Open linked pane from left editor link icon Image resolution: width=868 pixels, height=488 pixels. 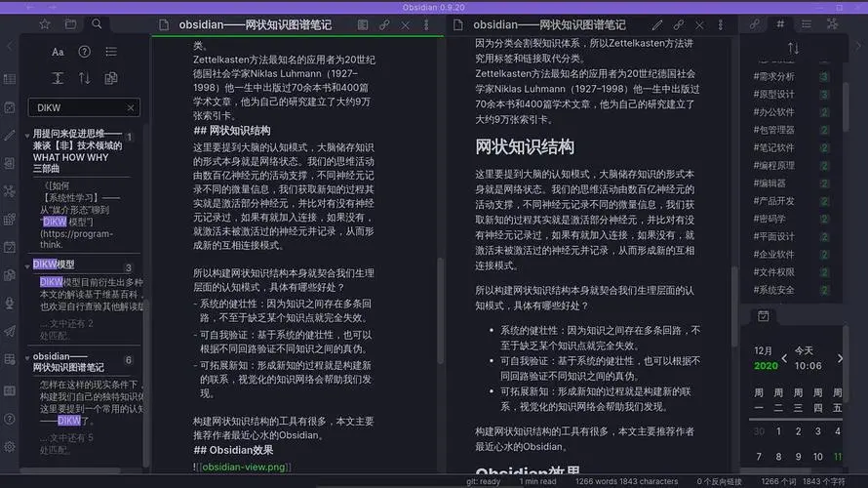coord(384,25)
